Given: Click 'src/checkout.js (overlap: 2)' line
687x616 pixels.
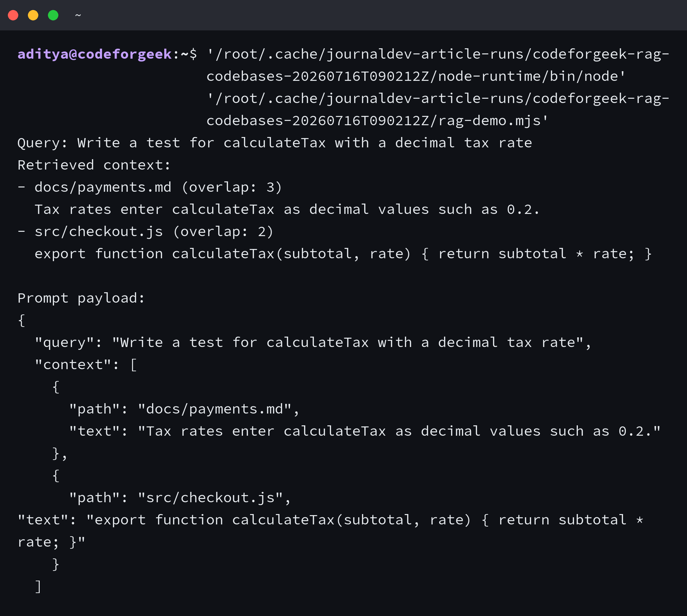Looking at the screenshot, I should 146,231.
